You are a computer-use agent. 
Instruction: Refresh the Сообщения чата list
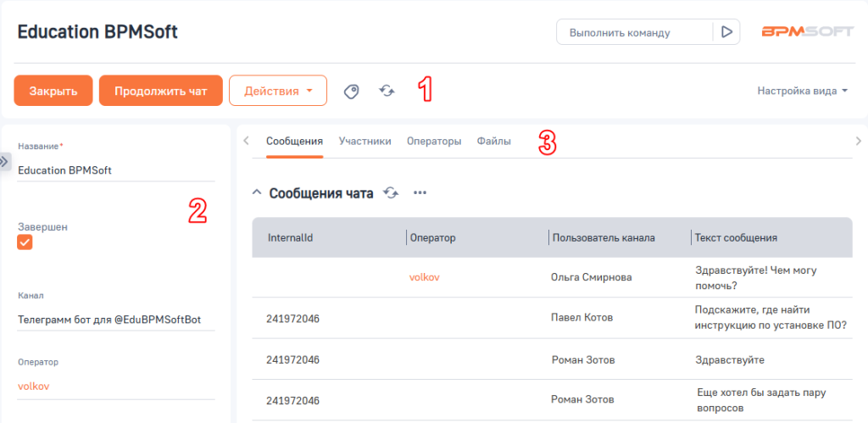tap(392, 193)
